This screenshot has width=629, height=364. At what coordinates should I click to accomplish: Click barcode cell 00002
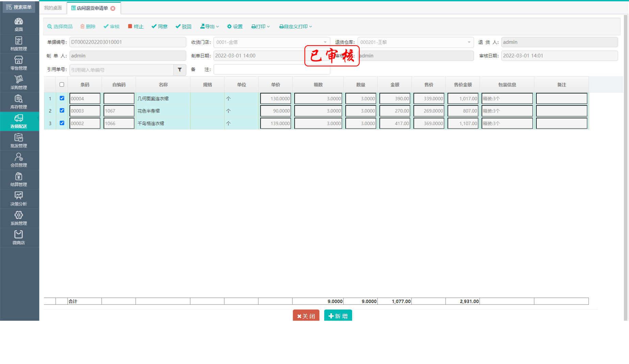(85, 123)
